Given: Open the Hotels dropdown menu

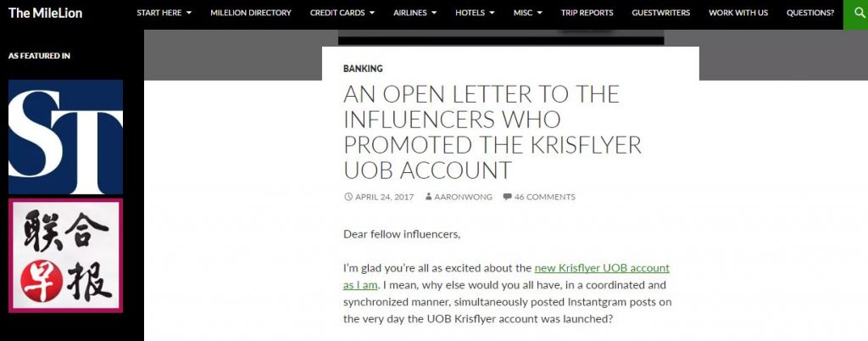Looking at the screenshot, I should tap(475, 13).
